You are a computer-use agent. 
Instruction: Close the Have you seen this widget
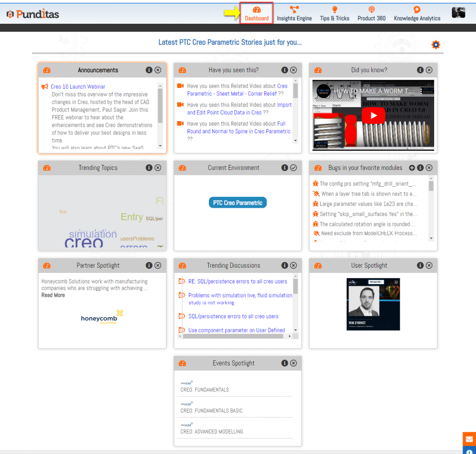294,70
